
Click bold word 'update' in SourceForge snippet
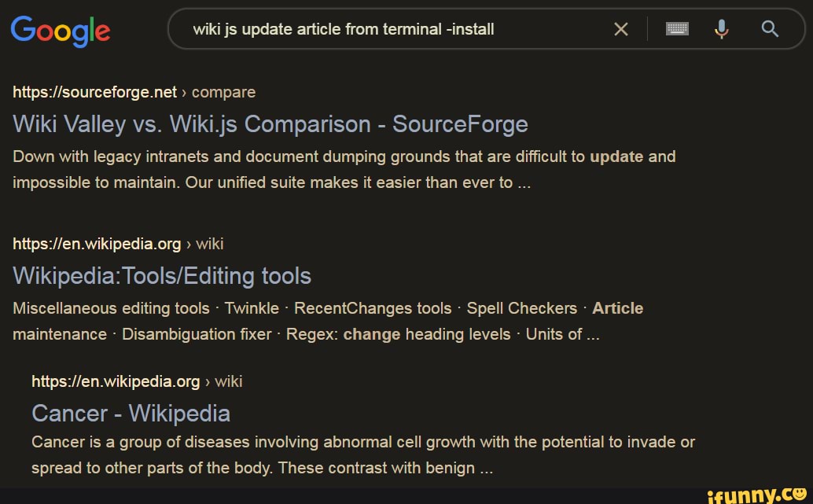[x=616, y=156]
